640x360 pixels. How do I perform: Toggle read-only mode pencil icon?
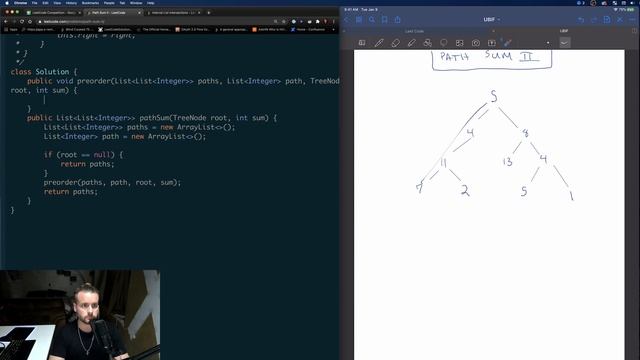[620, 20]
